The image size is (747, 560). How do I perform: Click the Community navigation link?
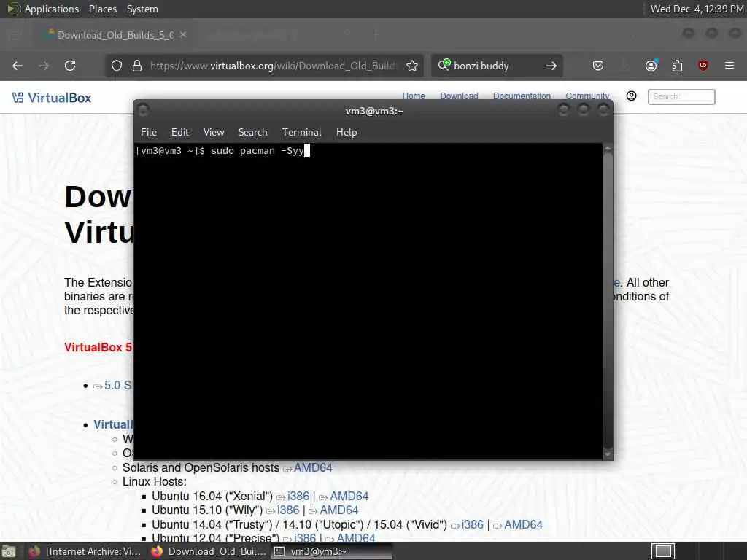[x=587, y=96]
